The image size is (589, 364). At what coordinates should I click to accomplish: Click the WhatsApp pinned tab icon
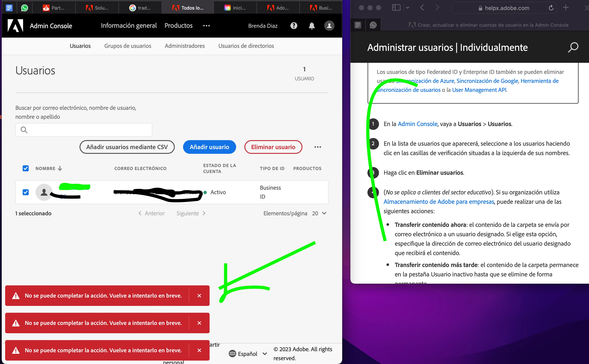[24, 8]
